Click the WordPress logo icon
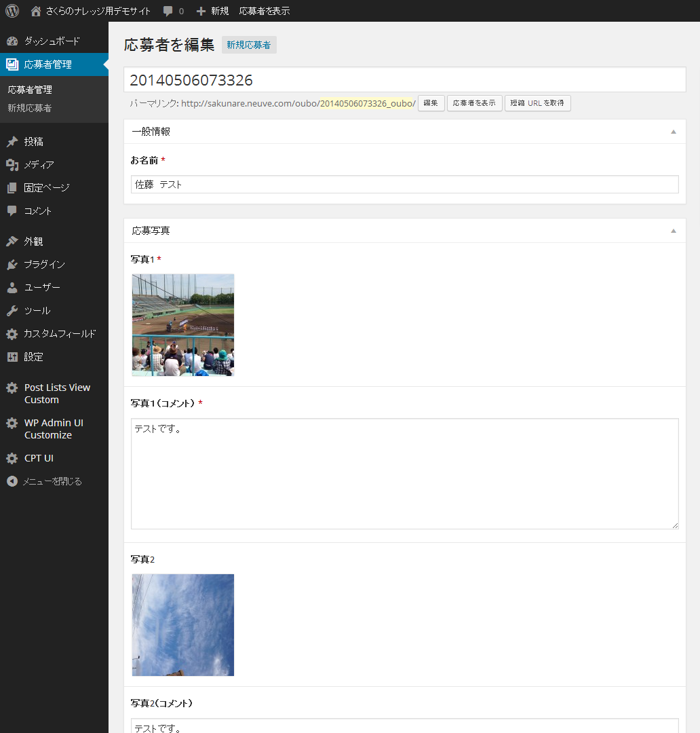The height and width of the screenshot is (733, 700). (12, 11)
